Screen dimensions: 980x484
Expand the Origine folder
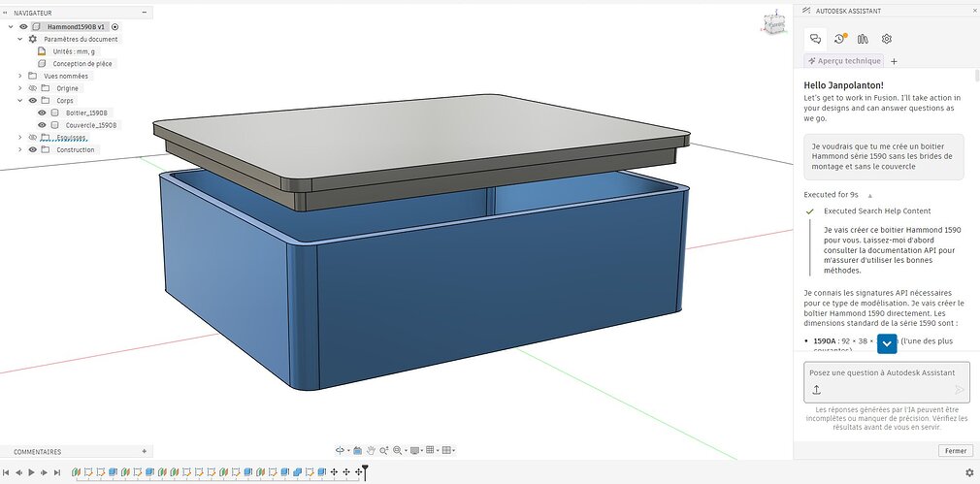(20, 88)
